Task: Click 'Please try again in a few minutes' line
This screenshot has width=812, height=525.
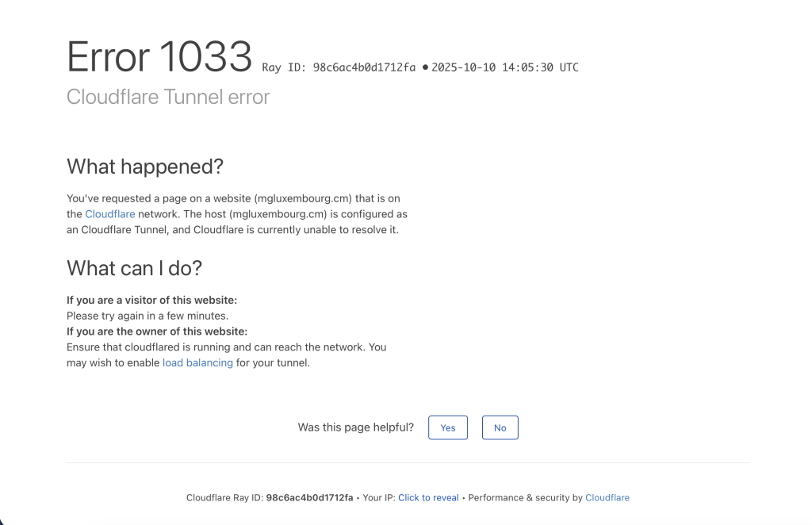Action: 147,316
